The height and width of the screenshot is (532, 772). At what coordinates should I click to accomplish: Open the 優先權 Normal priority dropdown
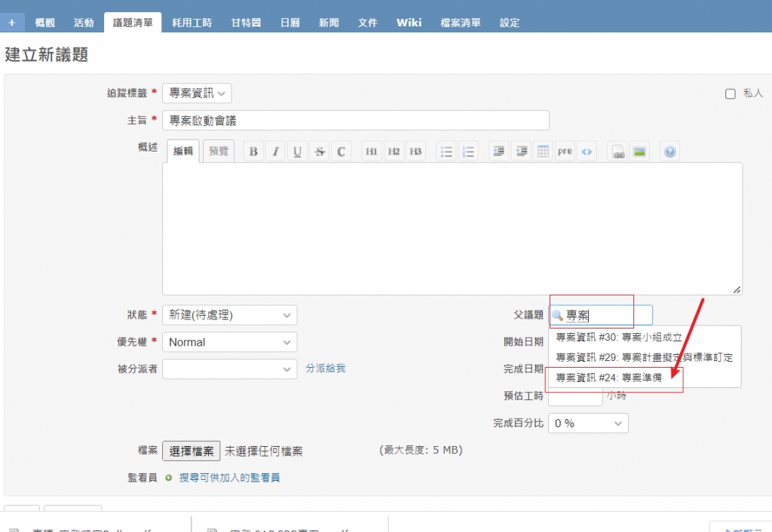(229, 342)
